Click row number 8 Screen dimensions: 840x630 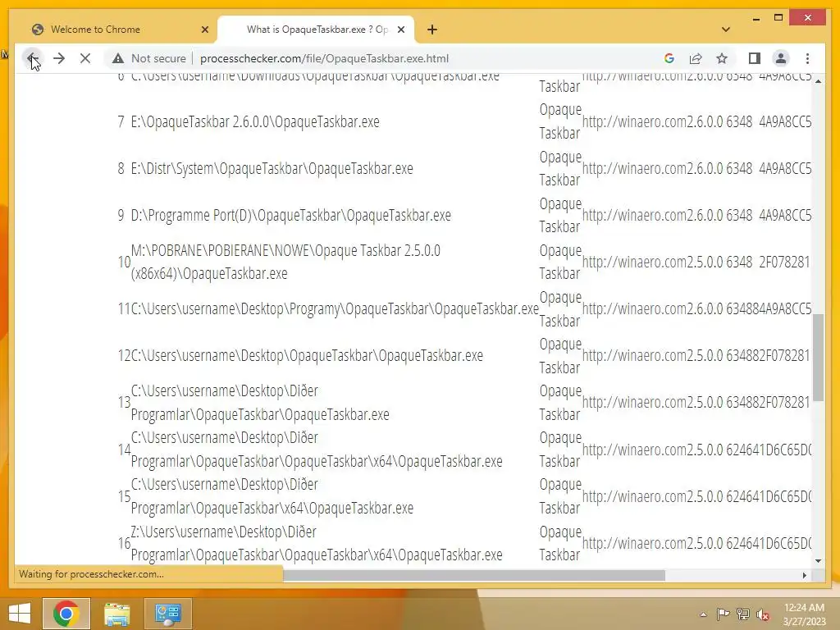pos(121,168)
